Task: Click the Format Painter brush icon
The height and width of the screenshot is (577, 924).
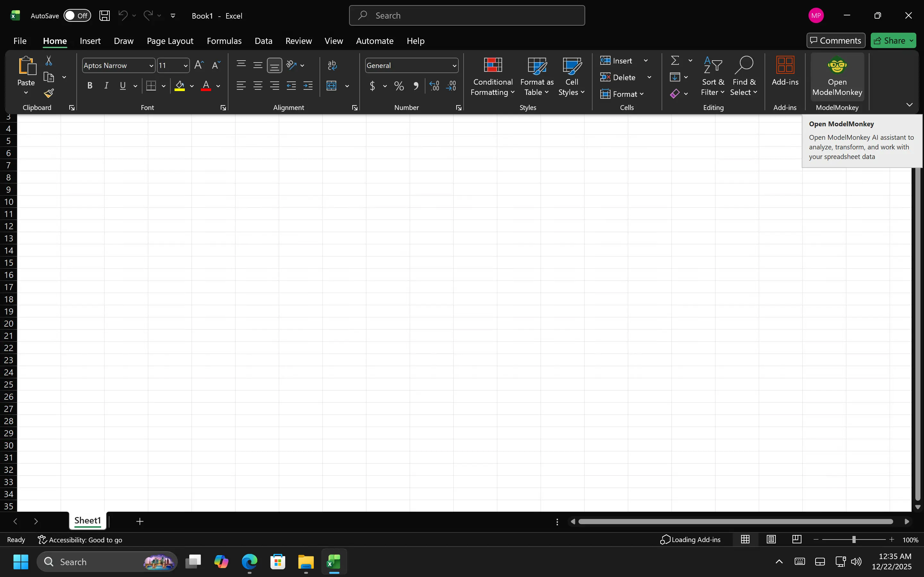Action: tap(49, 93)
